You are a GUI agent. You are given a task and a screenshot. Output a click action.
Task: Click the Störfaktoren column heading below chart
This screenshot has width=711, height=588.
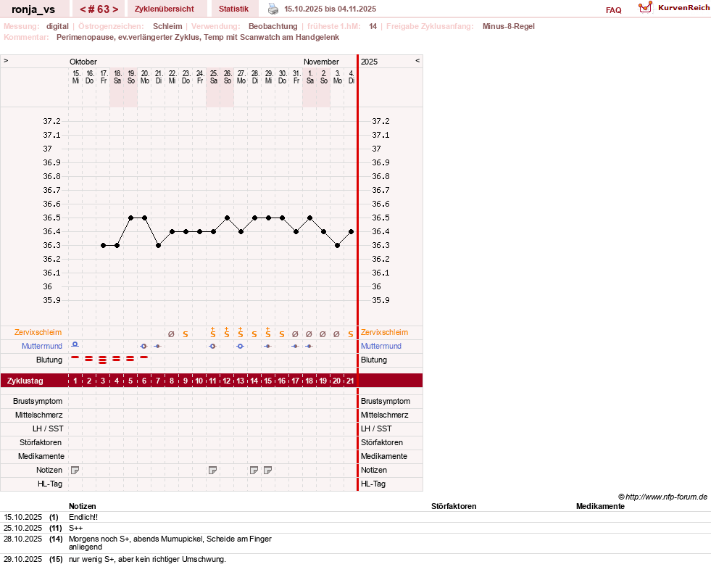tap(454, 506)
